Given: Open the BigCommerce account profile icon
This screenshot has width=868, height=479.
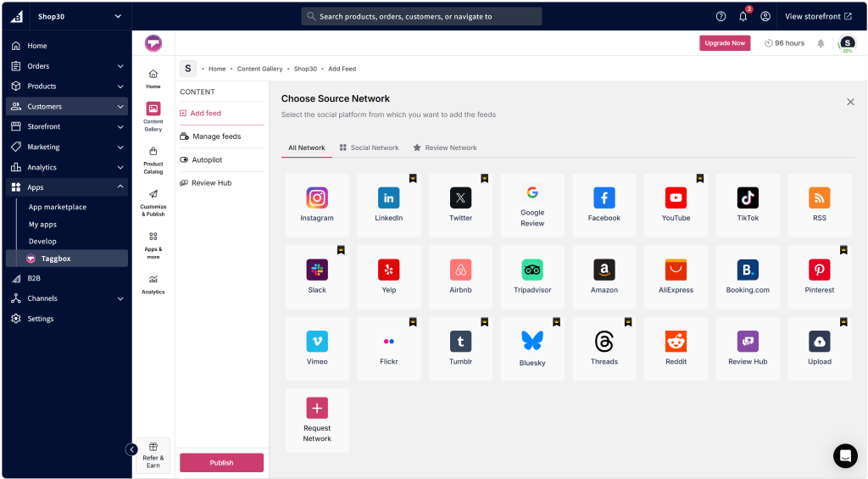Looking at the screenshot, I should (x=765, y=17).
